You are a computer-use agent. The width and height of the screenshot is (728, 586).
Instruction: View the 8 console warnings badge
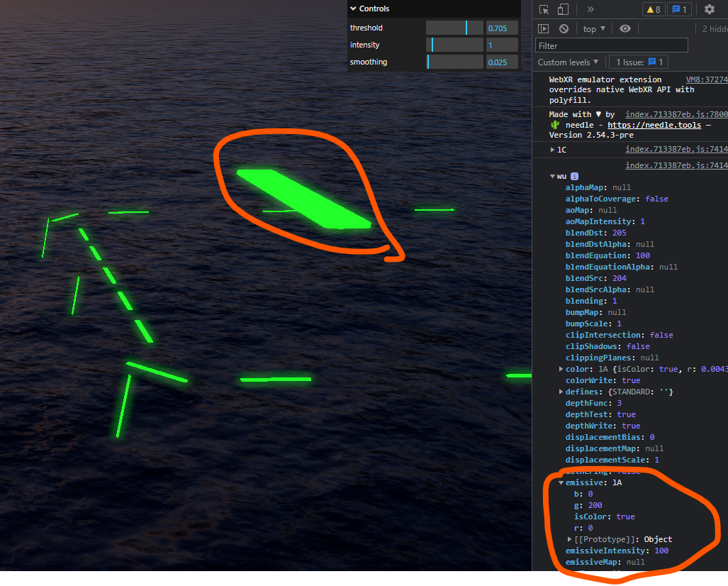coord(654,9)
